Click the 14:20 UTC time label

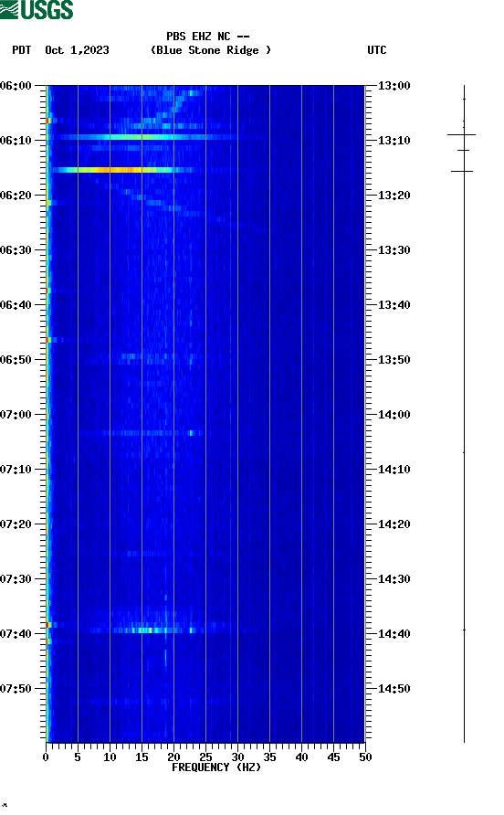click(x=394, y=524)
